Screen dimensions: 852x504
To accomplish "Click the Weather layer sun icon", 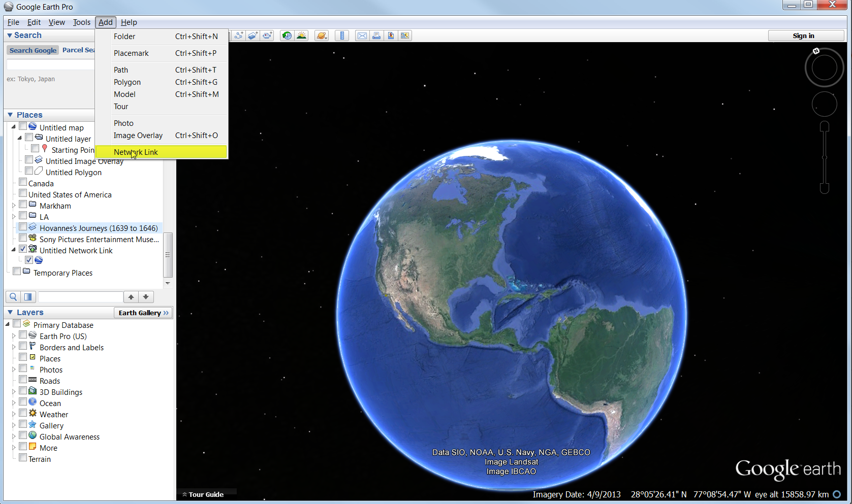I will [x=33, y=413].
